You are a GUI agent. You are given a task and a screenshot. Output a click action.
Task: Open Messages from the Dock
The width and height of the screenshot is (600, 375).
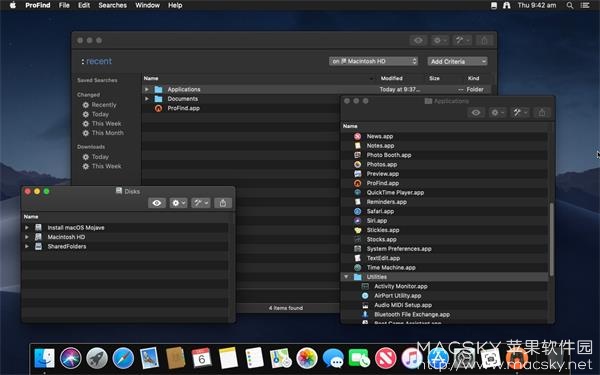point(333,359)
